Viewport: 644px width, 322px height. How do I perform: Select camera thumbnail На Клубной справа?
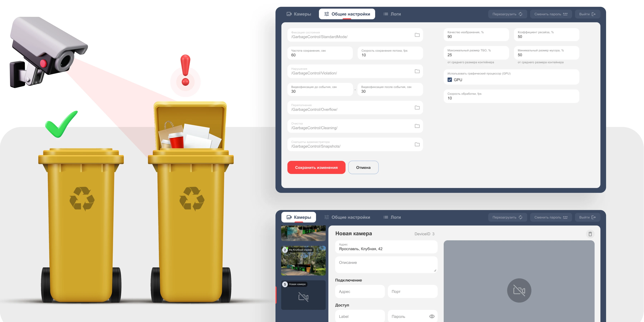point(303,260)
